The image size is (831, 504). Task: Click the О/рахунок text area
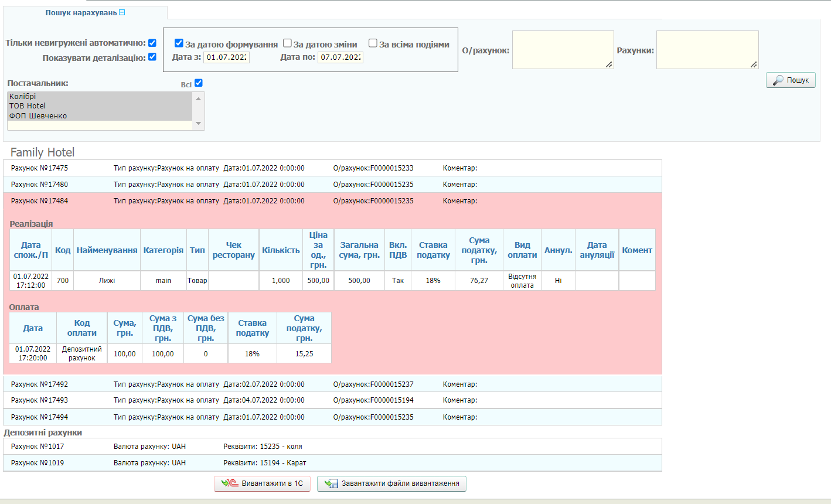tap(563, 50)
